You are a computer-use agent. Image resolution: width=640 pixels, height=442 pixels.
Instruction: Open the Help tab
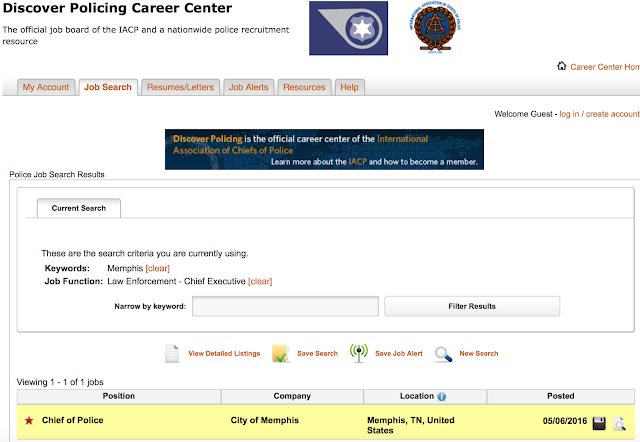[349, 87]
